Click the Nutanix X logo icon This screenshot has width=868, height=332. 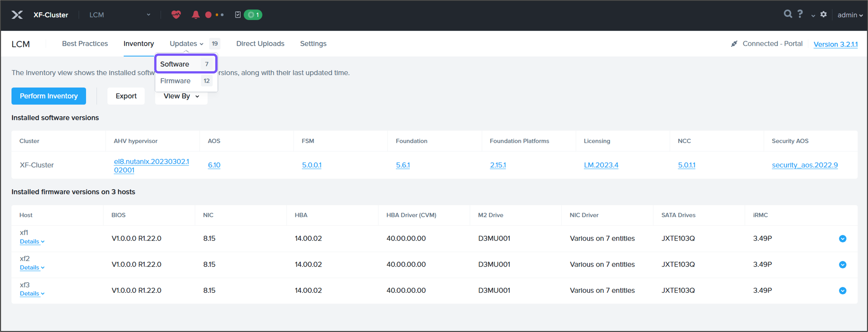click(x=17, y=15)
